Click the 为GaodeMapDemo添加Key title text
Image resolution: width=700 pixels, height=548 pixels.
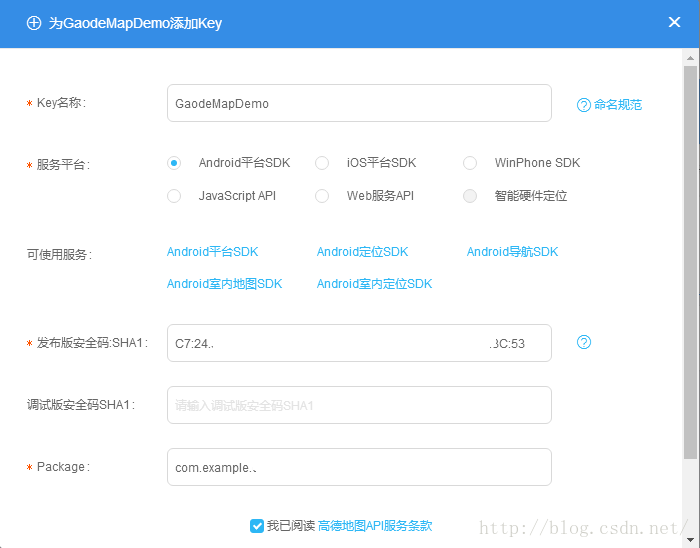pos(135,23)
